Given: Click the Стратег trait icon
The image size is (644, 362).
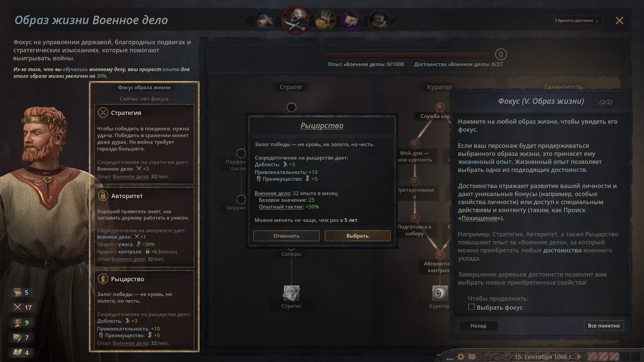Looking at the screenshot, I should [291, 293].
